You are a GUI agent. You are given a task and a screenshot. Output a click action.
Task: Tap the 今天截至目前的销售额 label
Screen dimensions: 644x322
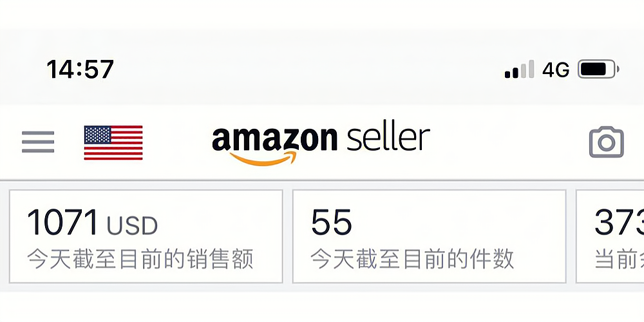coord(140,260)
